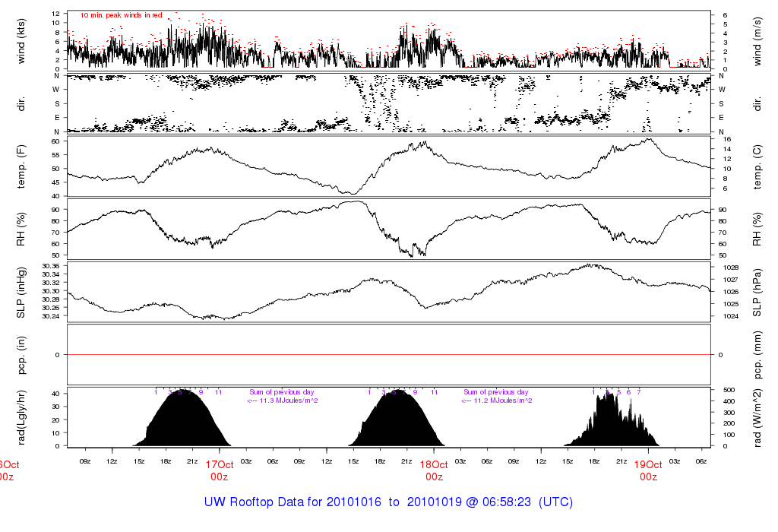Select the "16" Celsius tick value
778x532 pixels.
click(x=727, y=139)
